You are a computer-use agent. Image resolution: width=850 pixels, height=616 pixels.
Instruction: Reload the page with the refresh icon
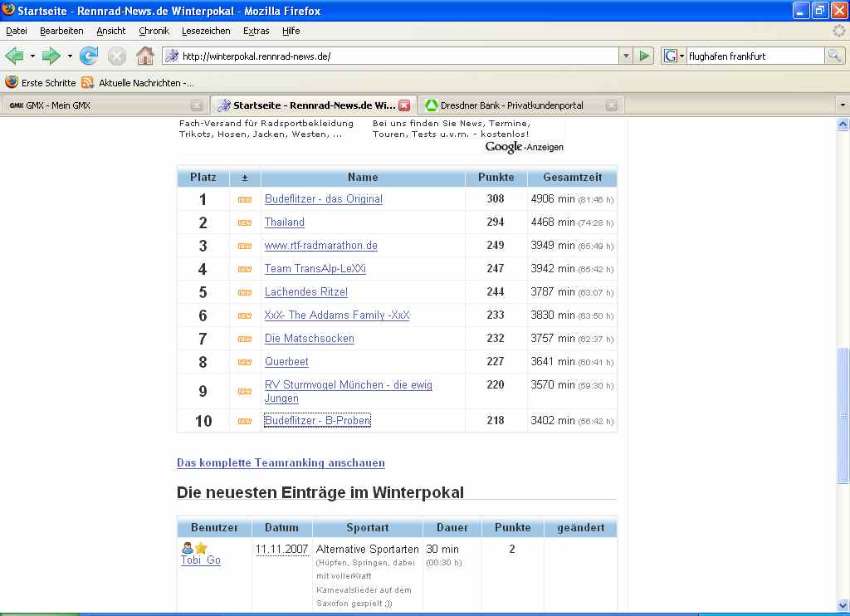pos(89,56)
